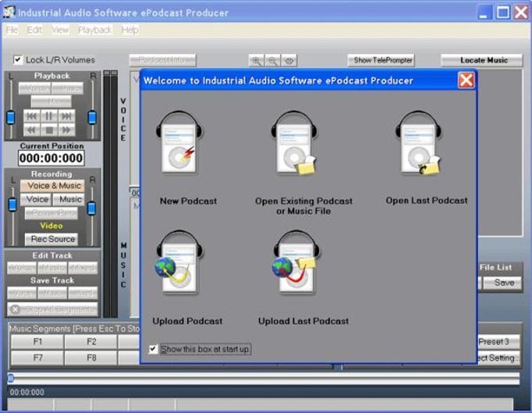This screenshot has height=413, width=532.
Task: Click the Preset 3 button
Action: click(498, 342)
